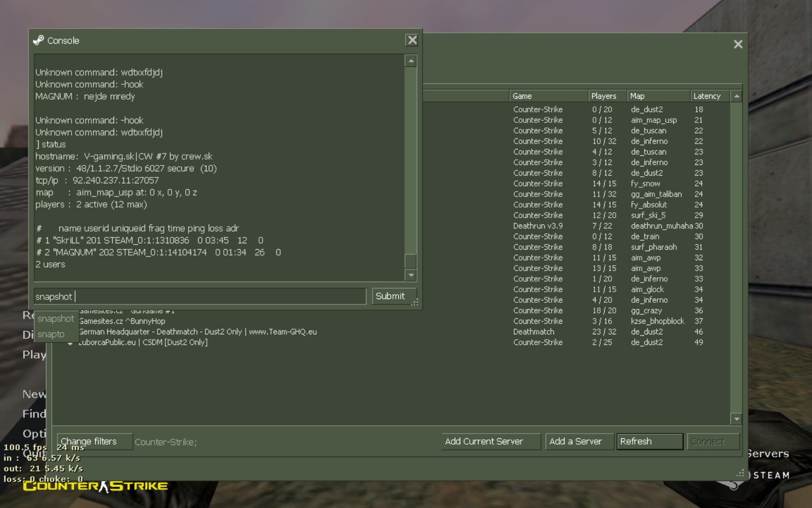Screen dimensions: 812x508
Task: Sort servers by Game column
Action: click(549, 96)
